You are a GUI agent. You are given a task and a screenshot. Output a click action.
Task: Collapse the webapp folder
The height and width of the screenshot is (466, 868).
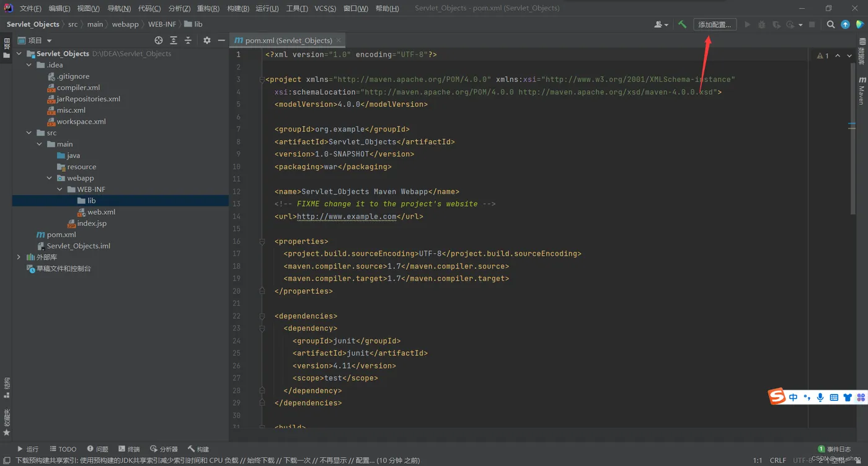click(50, 178)
